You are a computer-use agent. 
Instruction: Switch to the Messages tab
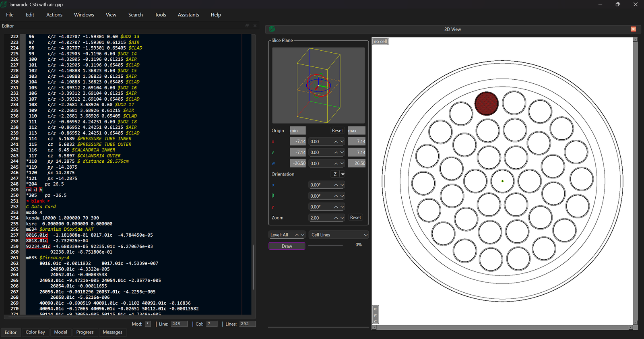113,332
